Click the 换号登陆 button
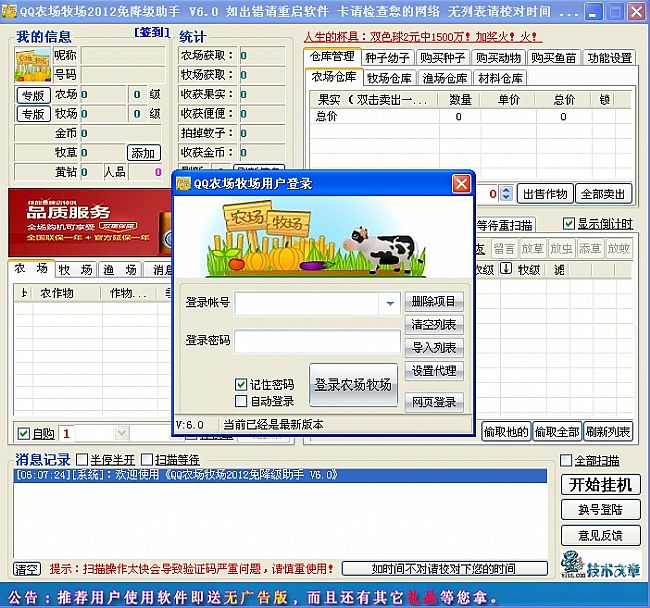The height and width of the screenshot is (608, 650). coord(601,510)
